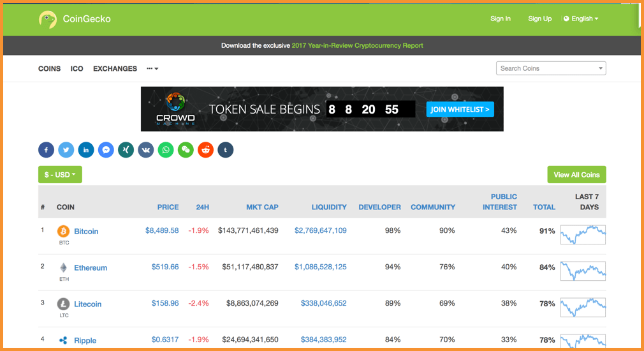
Task: Sort by MKT CAP column header
Action: [262, 207]
